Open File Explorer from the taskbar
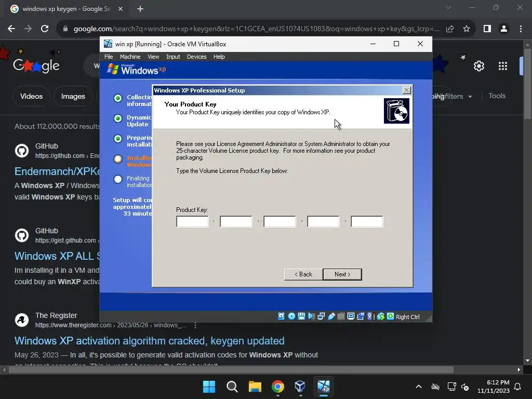The image size is (532, 399). [x=255, y=387]
